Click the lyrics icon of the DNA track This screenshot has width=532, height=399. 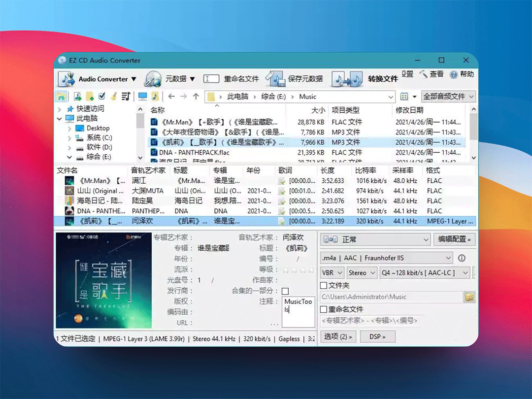[282, 211]
